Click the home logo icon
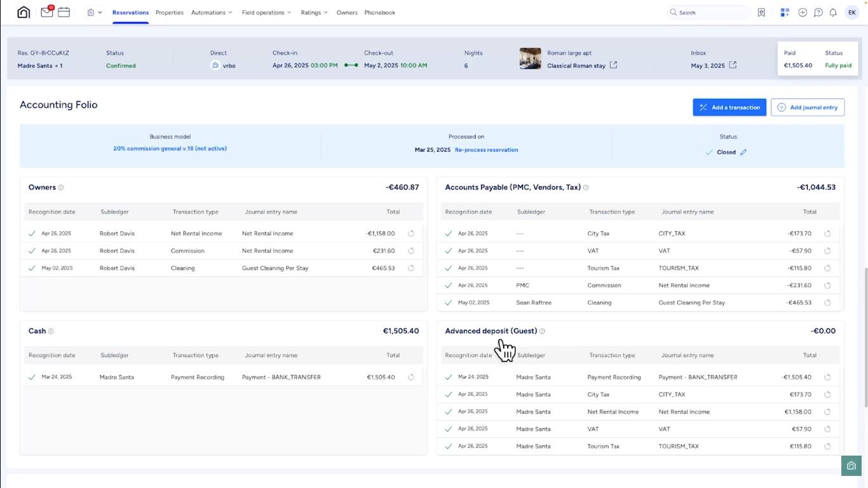 pos(24,12)
